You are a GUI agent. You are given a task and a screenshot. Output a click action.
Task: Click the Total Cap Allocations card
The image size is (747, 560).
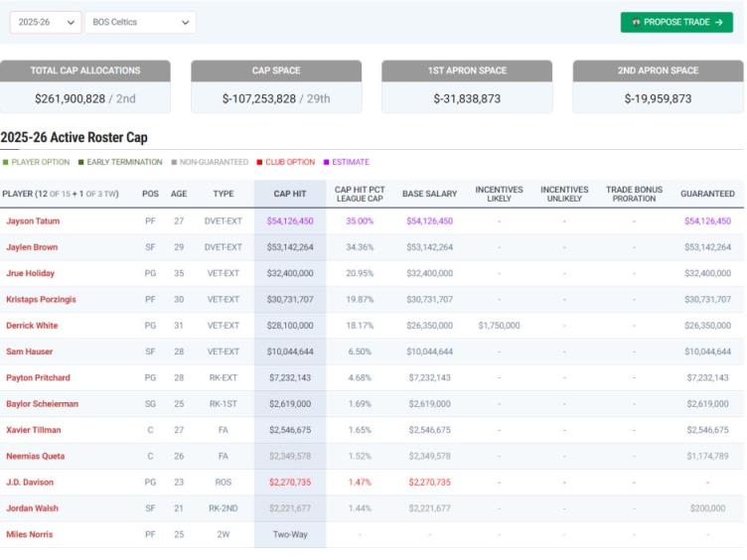[x=85, y=86]
